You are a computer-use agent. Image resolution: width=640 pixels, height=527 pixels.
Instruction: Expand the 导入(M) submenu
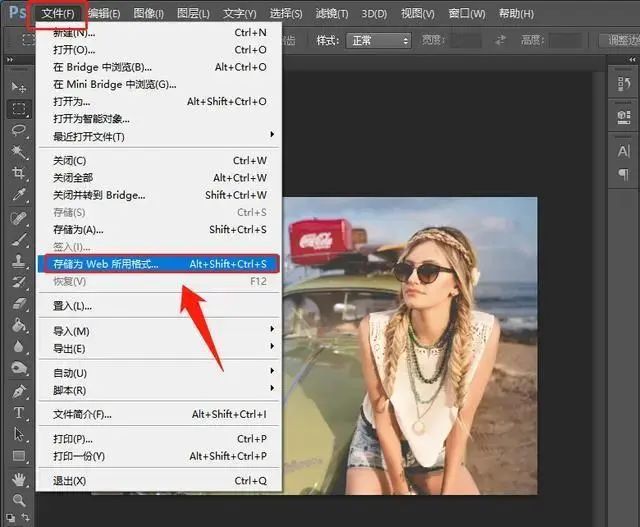coord(159,331)
